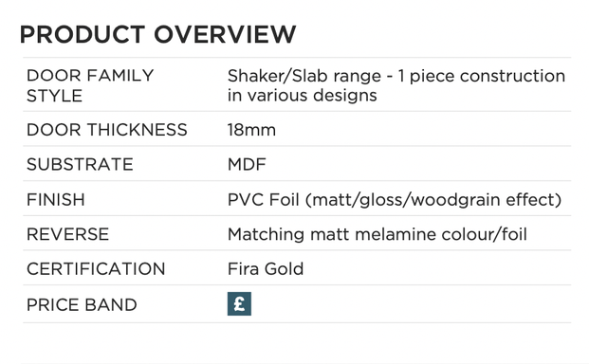589x364 pixels.
Task: Click the PRICE BAND row label
Action: [82, 304]
